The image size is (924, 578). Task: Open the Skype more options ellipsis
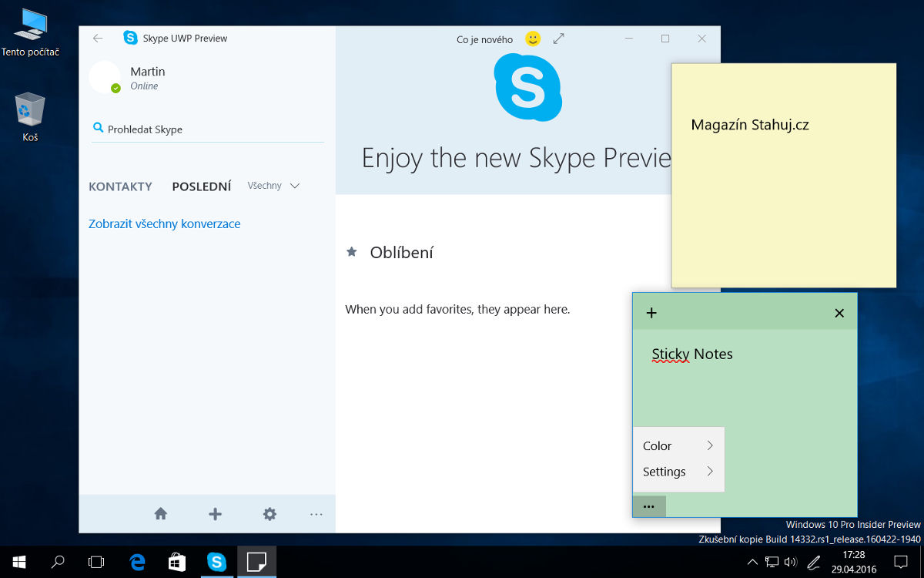316,514
